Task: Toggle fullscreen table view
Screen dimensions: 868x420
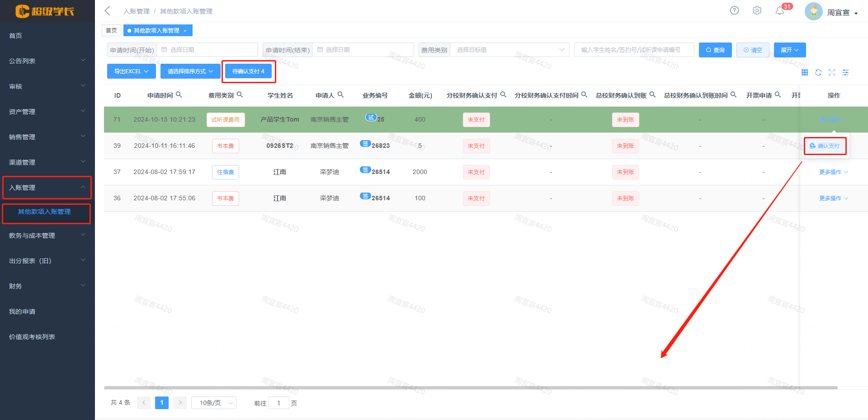Action: (x=832, y=72)
